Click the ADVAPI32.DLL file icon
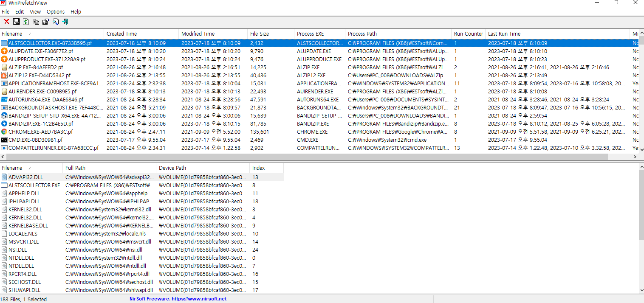The image size is (644, 303). (x=4, y=177)
